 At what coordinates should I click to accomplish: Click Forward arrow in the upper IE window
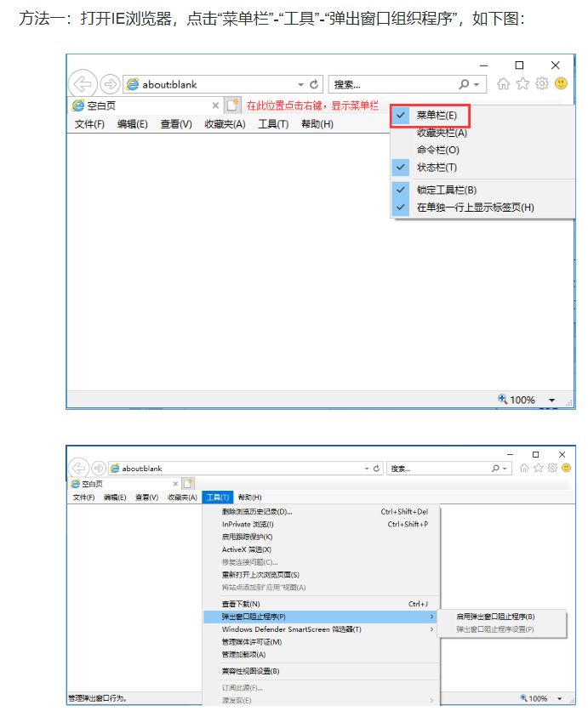click(x=110, y=84)
